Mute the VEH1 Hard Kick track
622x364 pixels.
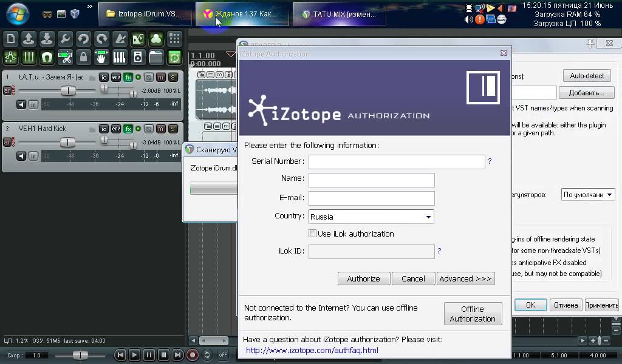point(160,129)
